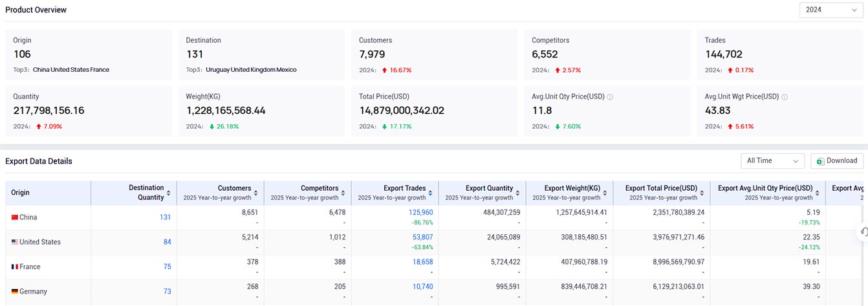868x306 pixels.
Task: Click Top3 destinations Uruguay United Kingdom Mexico
Action: 251,70
